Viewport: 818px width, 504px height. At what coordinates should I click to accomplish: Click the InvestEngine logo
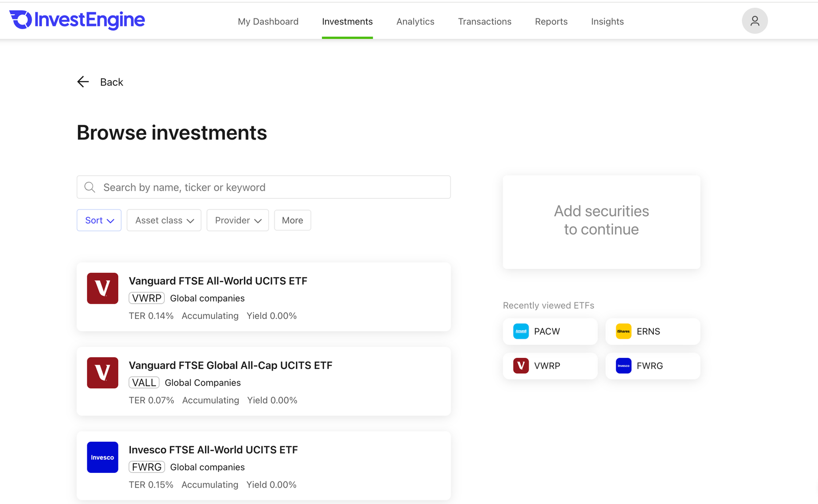(77, 20)
